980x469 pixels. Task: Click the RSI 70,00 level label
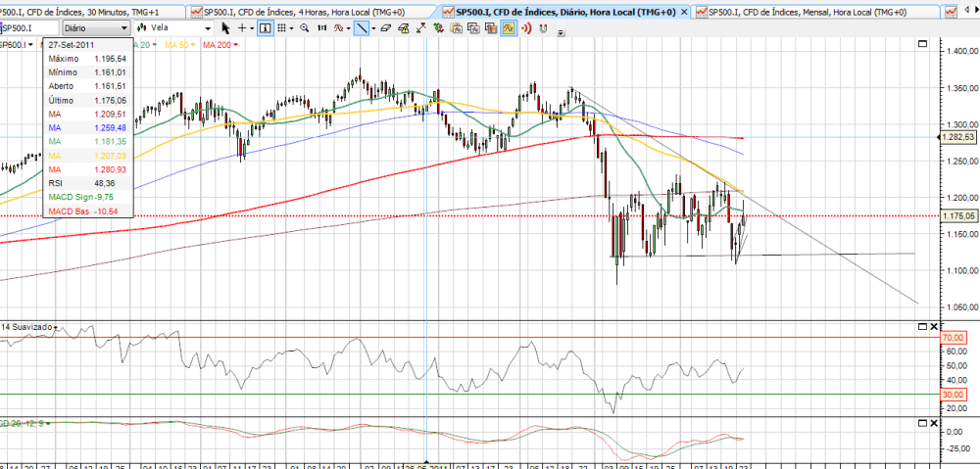coord(954,337)
